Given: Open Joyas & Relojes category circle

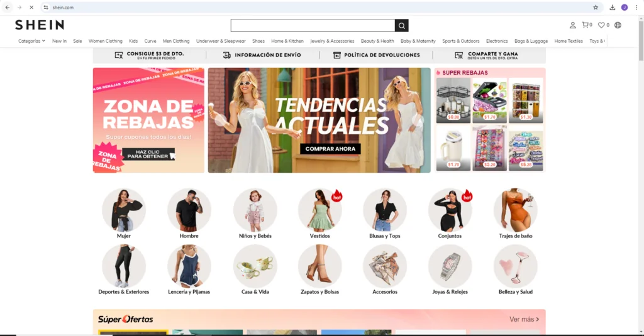Looking at the screenshot, I should pos(450,266).
